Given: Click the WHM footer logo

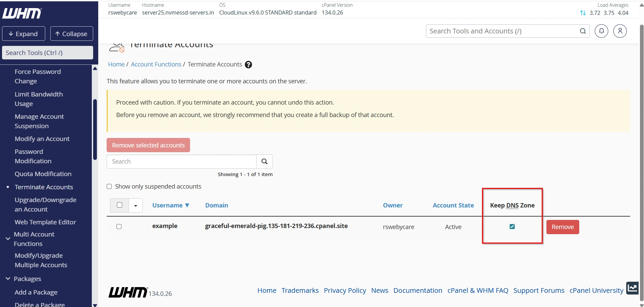Looking at the screenshot, I should tap(128, 292).
